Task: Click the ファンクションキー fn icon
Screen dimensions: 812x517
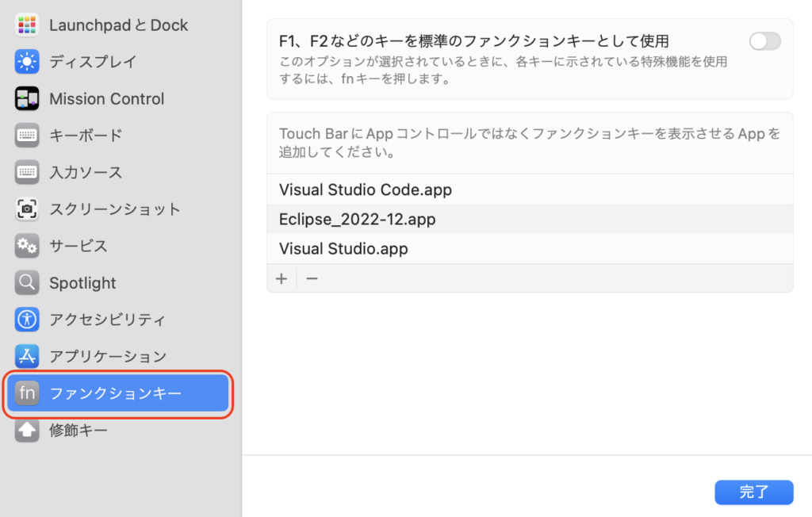Action: [x=26, y=393]
